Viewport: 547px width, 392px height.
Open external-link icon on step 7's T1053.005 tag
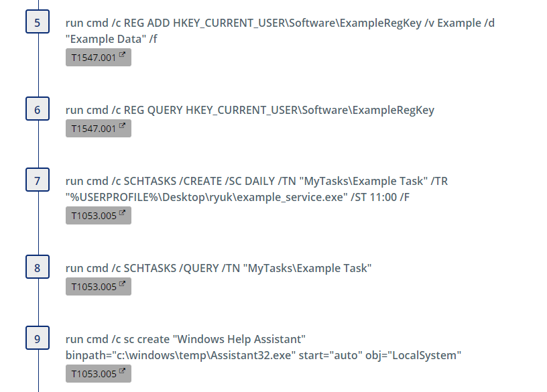[122, 212]
